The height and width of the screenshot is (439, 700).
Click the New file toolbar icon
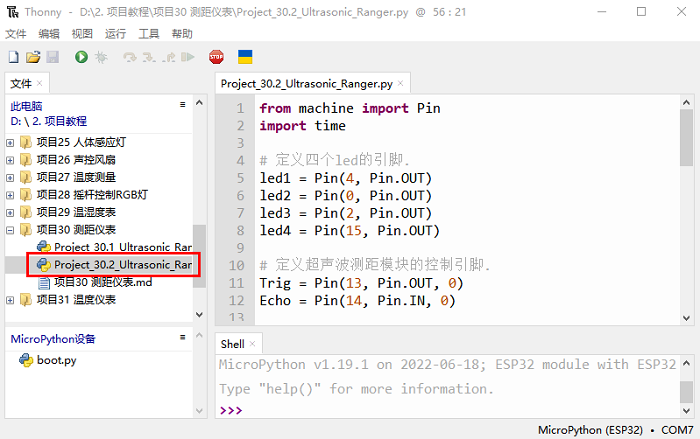point(14,58)
